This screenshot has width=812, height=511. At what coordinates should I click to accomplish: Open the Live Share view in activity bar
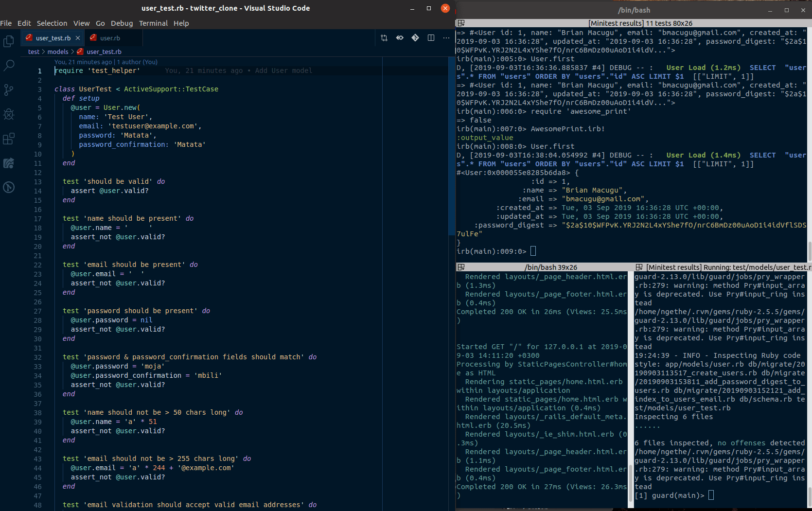click(9, 163)
